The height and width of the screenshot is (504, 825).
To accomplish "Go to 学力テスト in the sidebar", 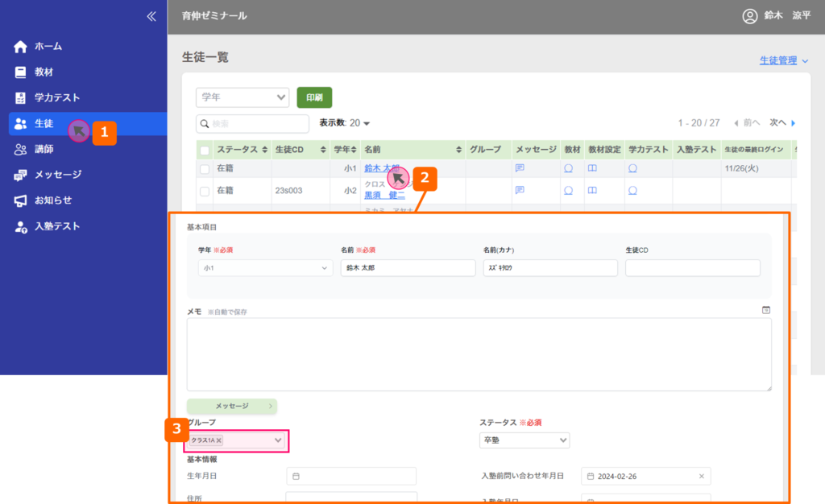I will [56, 97].
